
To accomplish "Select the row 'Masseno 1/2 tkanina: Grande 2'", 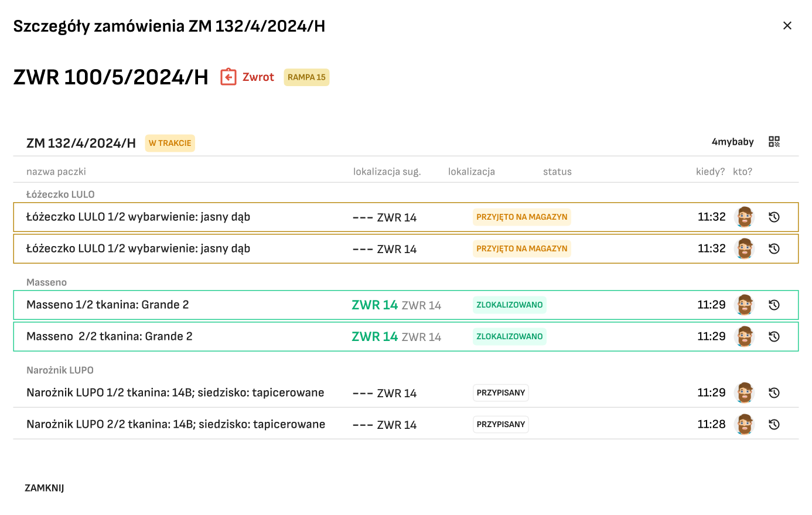I will [x=406, y=305].
